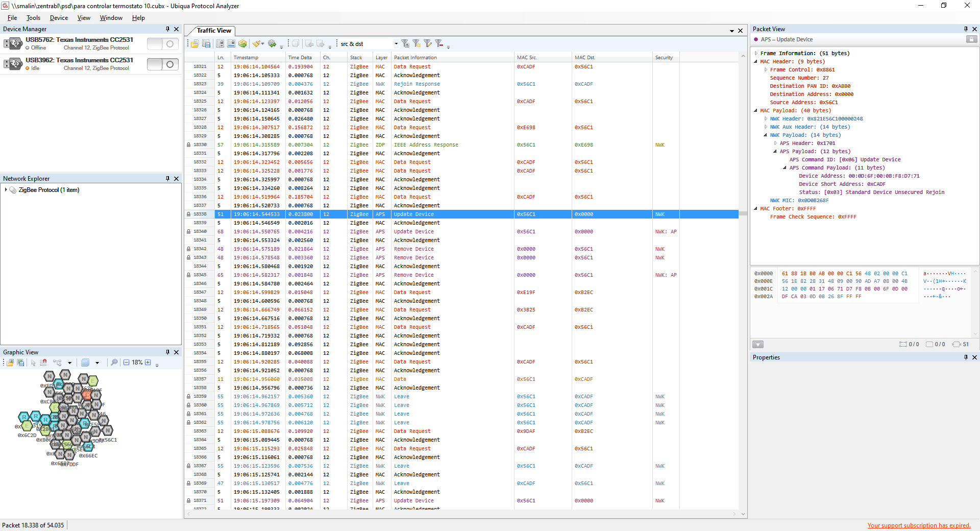Open the Tools menu
Viewport: 980px width, 531px height.
[x=33, y=18]
